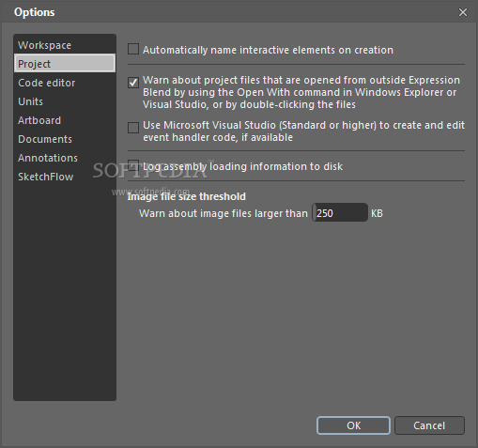Close the Options dialog with X

(463, 12)
